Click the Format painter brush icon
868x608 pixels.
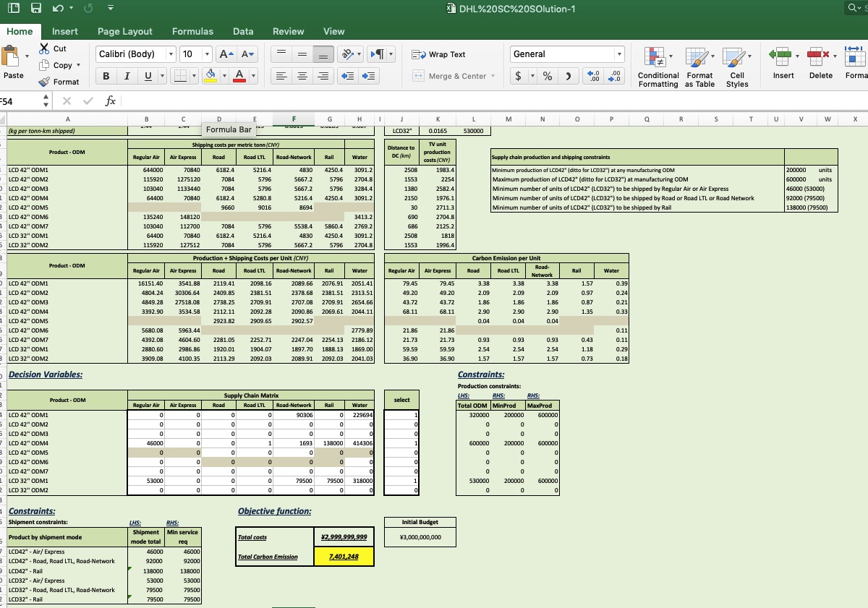click(x=45, y=82)
